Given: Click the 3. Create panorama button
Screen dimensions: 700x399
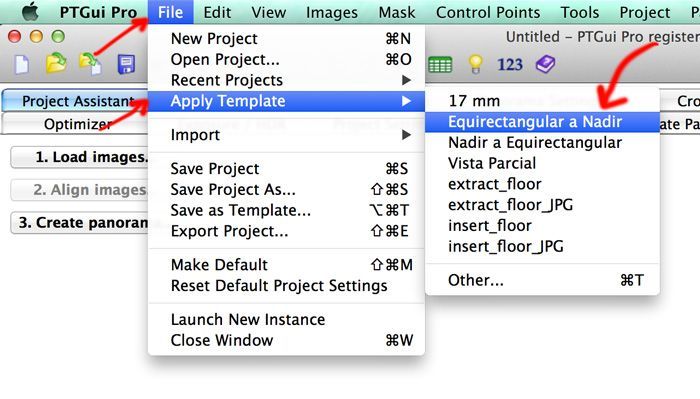Looking at the screenshot, I should (x=79, y=222).
